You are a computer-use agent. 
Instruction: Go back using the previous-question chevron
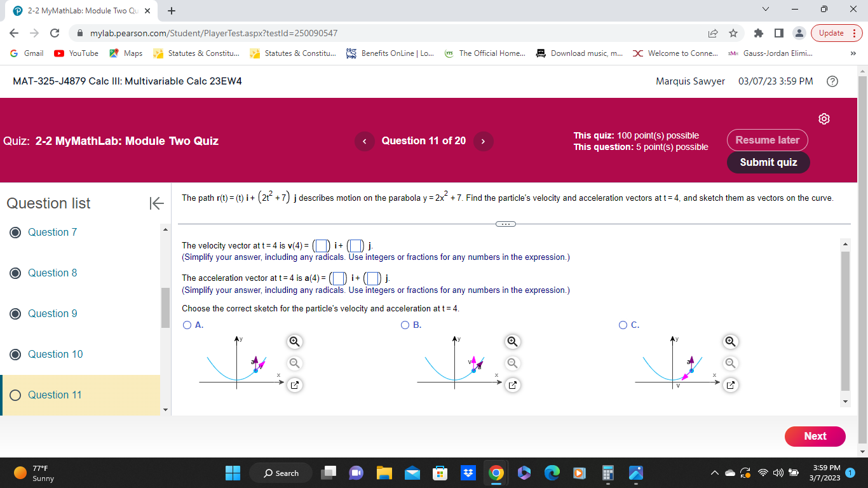364,141
